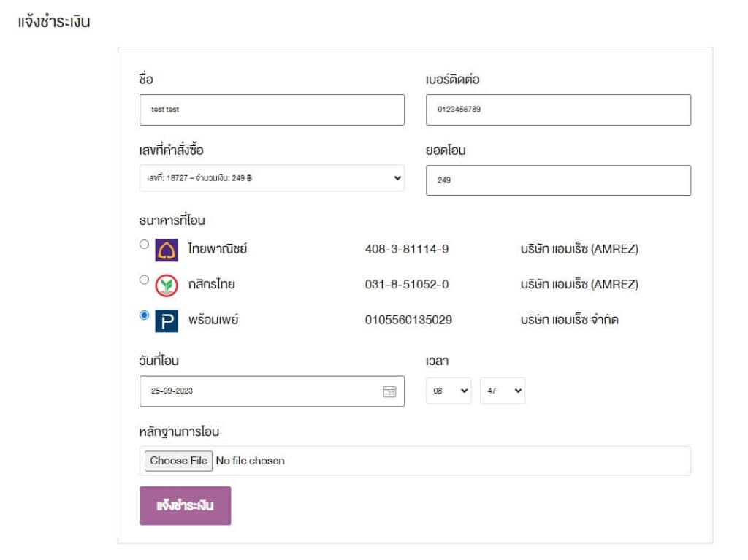The width and height of the screenshot is (748, 560).
Task: Select the พร้อมเพย์ radio button
Action: pyautogui.click(x=144, y=315)
